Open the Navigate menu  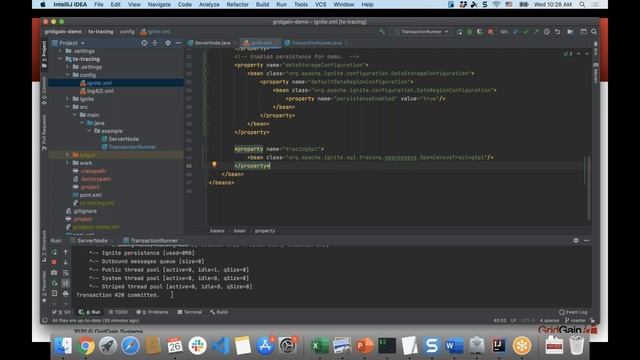point(159,4)
